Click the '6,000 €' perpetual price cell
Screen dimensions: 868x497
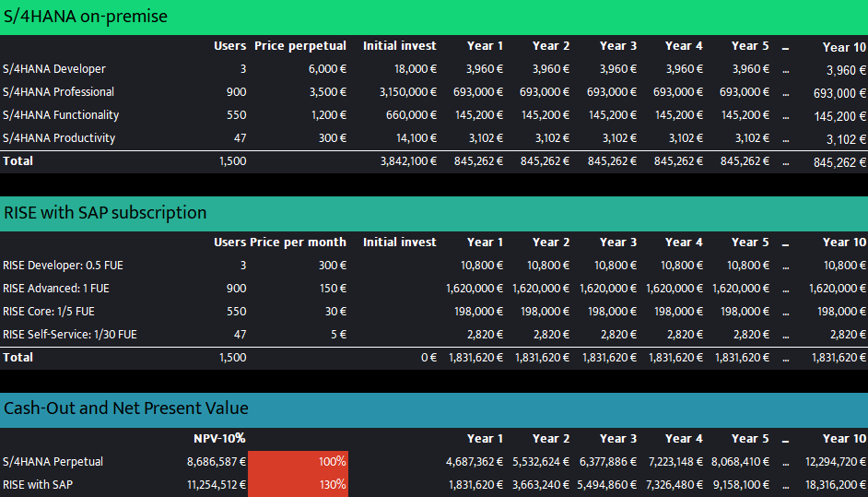pyautogui.click(x=327, y=69)
